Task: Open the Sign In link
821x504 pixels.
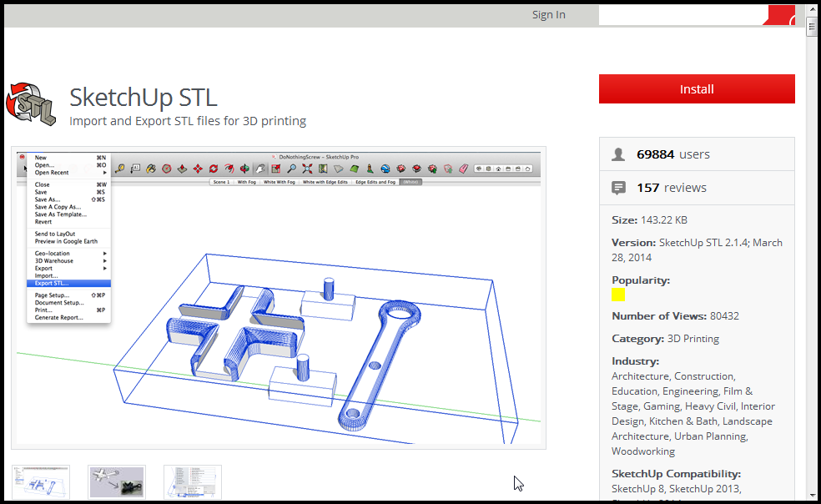Action: coord(548,14)
